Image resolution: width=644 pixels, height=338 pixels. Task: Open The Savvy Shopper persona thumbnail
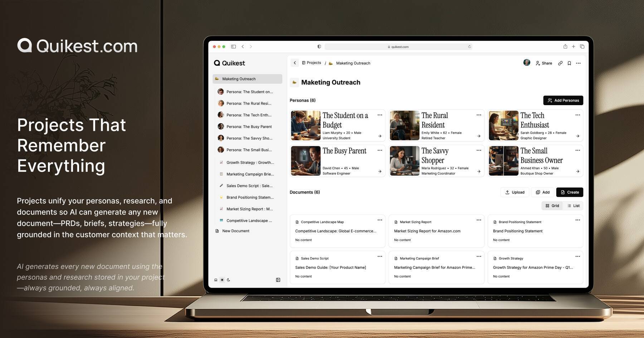tap(404, 161)
